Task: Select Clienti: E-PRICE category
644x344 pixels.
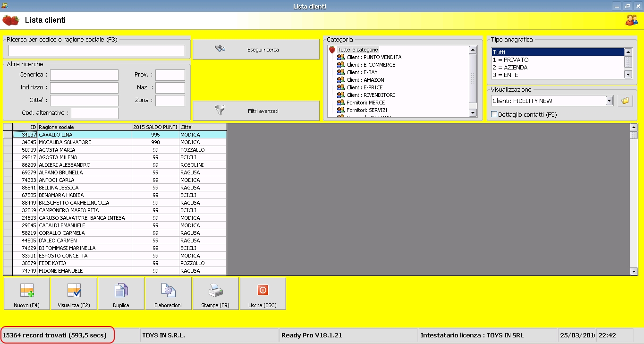Action: click(x=364, y=87)
